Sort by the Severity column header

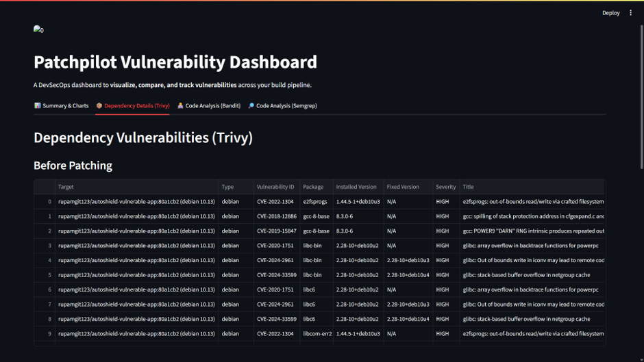click(x=446, y=187)
